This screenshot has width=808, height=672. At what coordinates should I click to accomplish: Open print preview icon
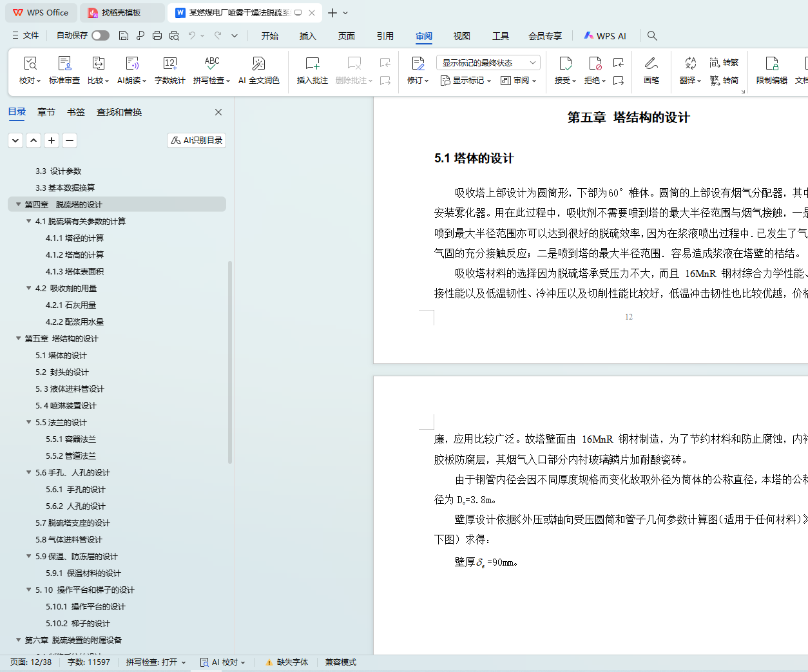point(174,35)
